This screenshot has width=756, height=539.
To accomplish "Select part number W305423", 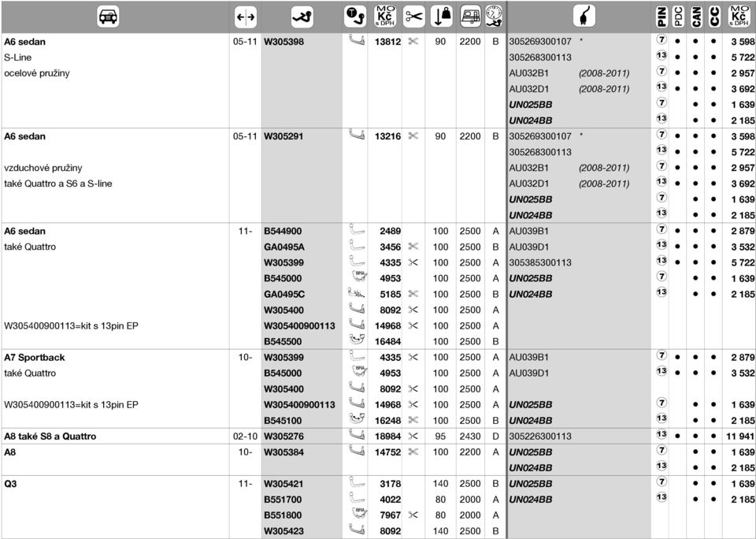I will click(x=284, y=531).
